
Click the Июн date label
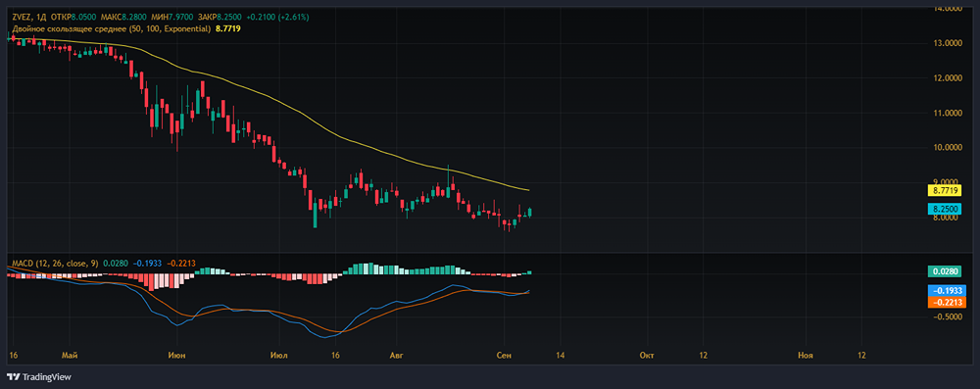[x=176, y=356]
